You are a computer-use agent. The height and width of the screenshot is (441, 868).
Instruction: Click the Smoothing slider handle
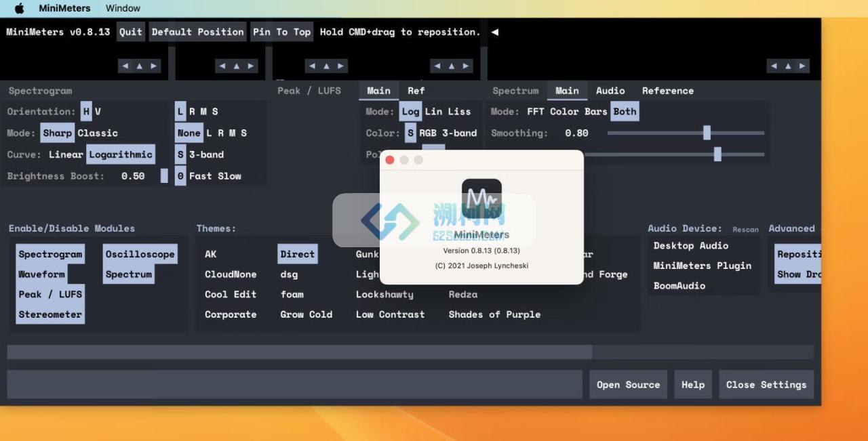click(707, 133)
